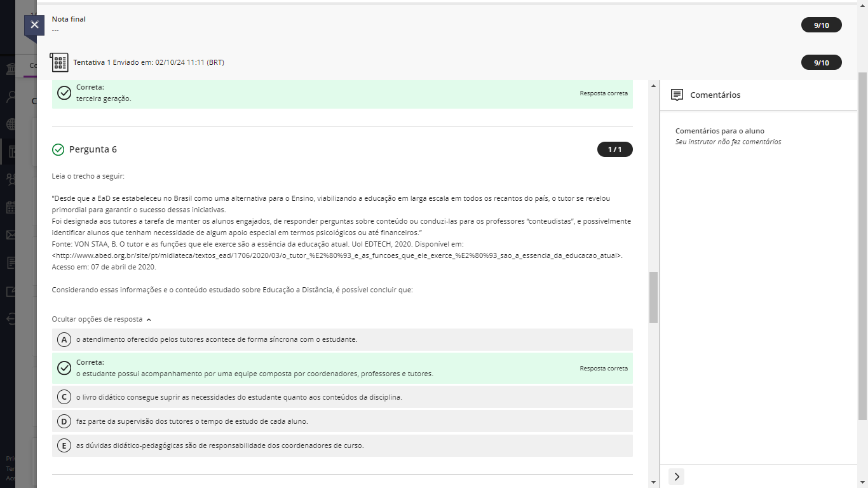Collapse the comments panel with the right arrow

[676, 477]
